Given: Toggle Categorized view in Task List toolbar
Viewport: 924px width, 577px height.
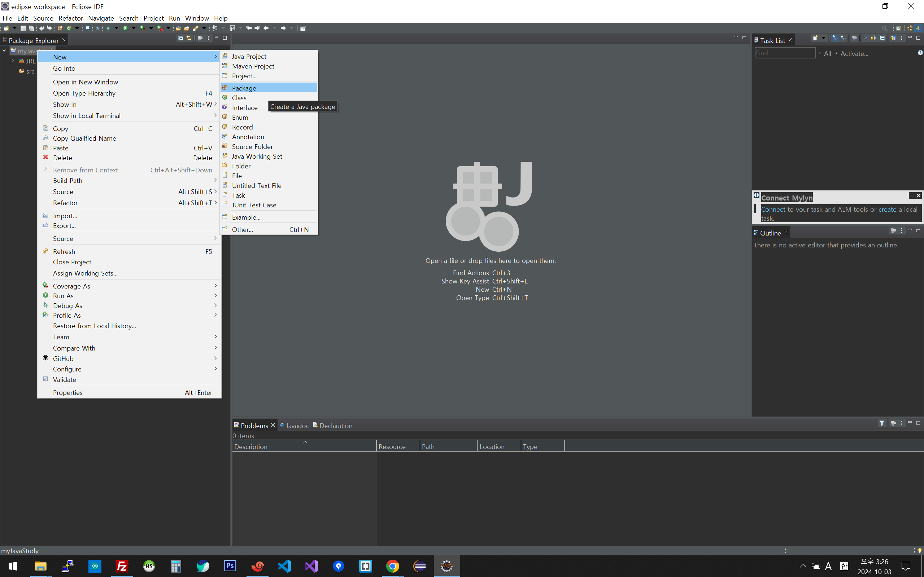Looking at the screenshot, I should pyautogui.click(x=835, y=38).
